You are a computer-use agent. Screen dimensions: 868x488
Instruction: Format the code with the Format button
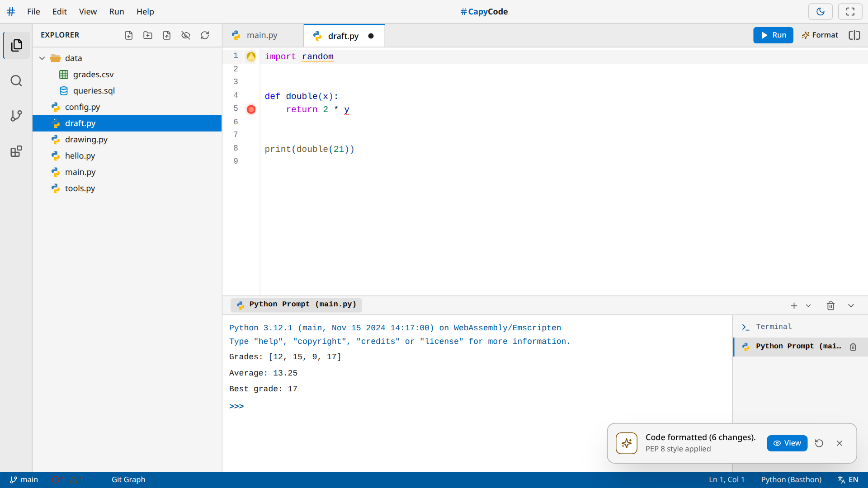(820, 35)
